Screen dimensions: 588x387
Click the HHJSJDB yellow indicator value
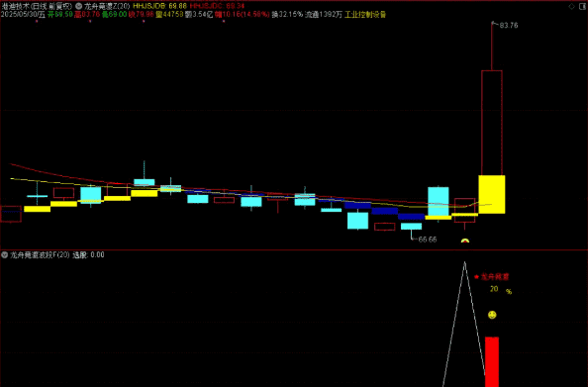click(160, 6)
